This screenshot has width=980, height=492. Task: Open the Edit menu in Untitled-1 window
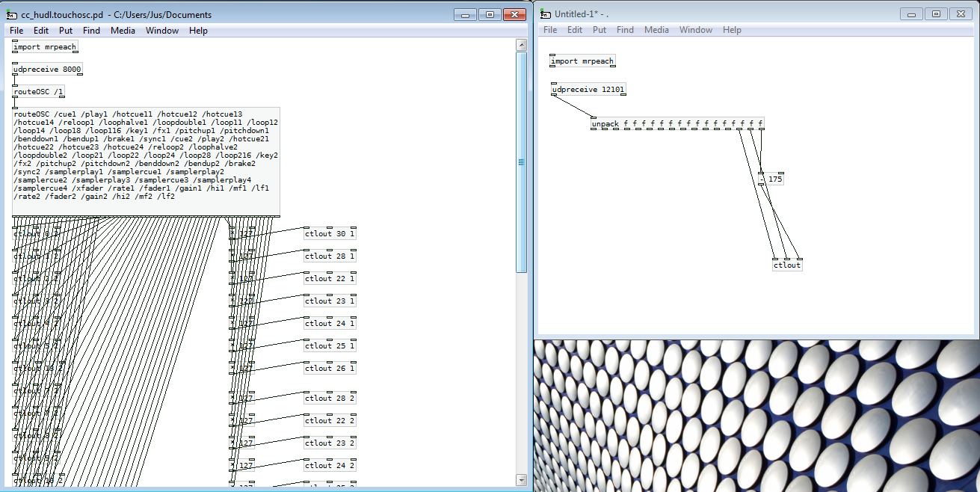tap(575, 30)
